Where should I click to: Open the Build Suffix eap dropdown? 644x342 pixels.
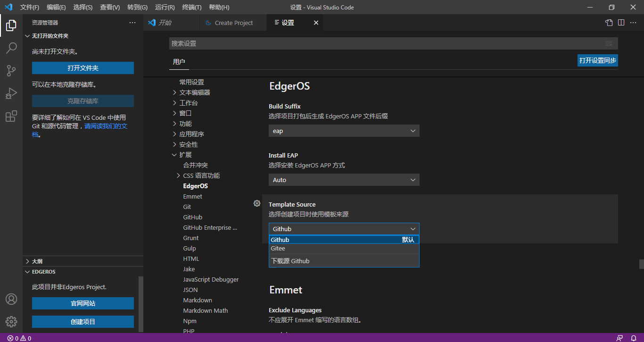click(x=344, y=131)
